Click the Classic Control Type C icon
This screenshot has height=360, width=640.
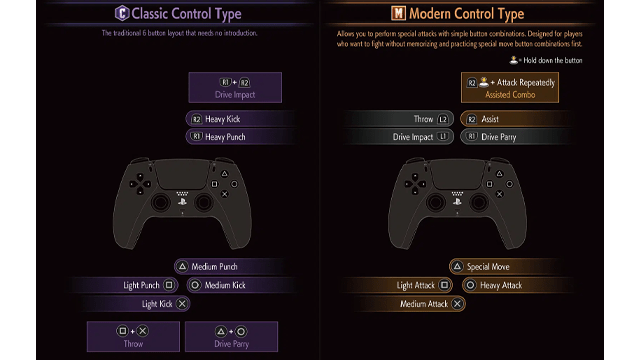122,13
